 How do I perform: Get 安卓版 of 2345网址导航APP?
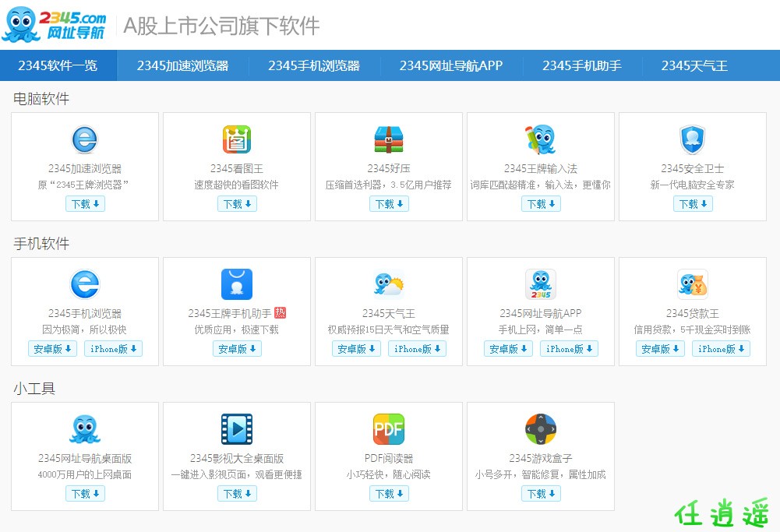click(x=508, y=348)
